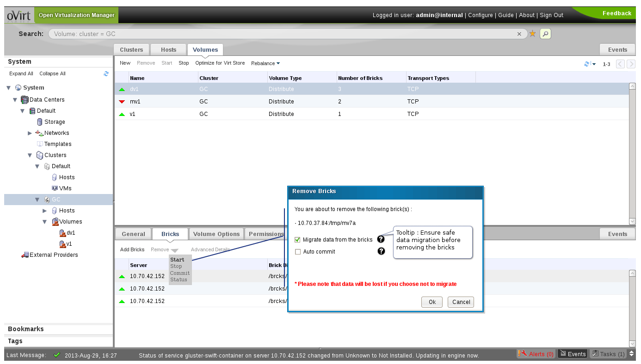Expand the Networks tree node

(30, 133)
